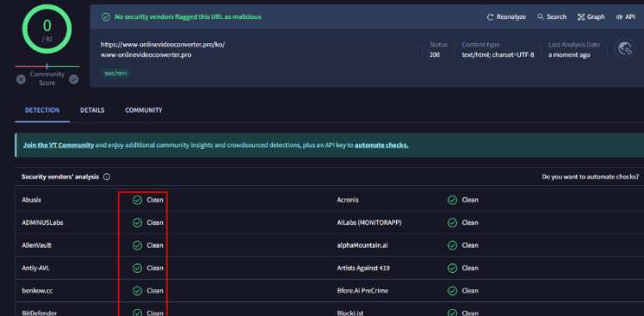Click the Clean check icon for Acronis
644x316 pixels.
[x=452, y=200]
